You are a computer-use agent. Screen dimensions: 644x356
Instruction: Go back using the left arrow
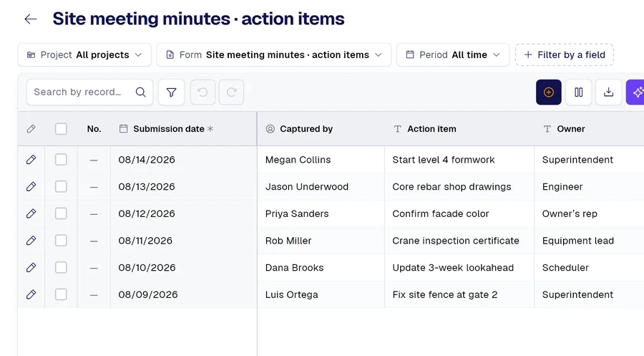[31, 19]
